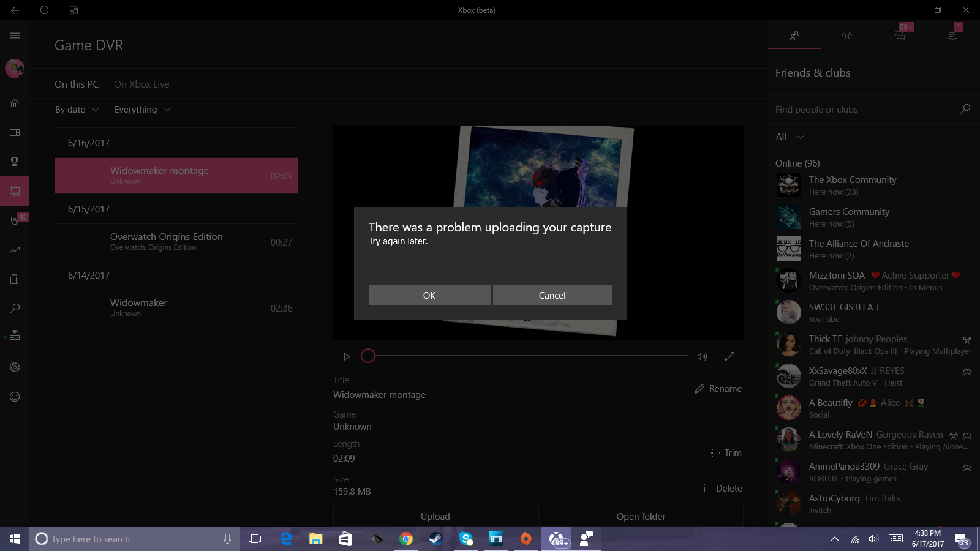
Task: Trim the selected clip
Action: (726, 453)
